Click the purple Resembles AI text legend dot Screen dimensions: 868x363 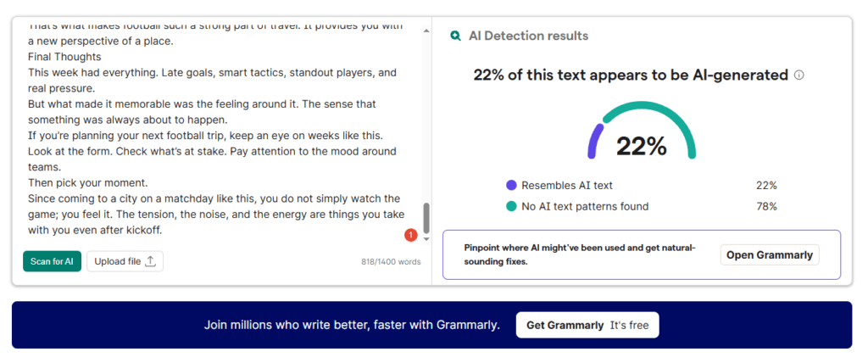point(511,185)
